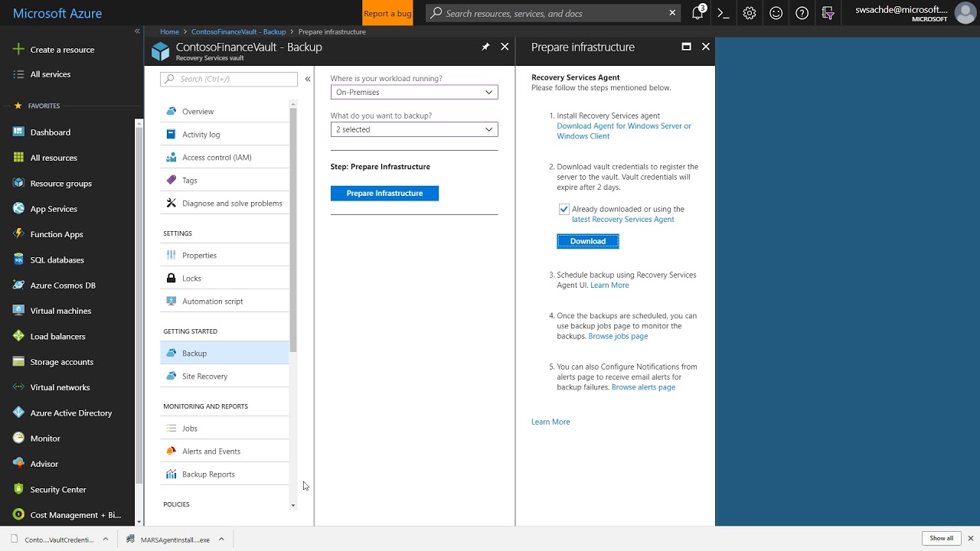The image size is (980, 551).
Task: Open latest Recovery Services Agent link
Action: tap(623, 220)
